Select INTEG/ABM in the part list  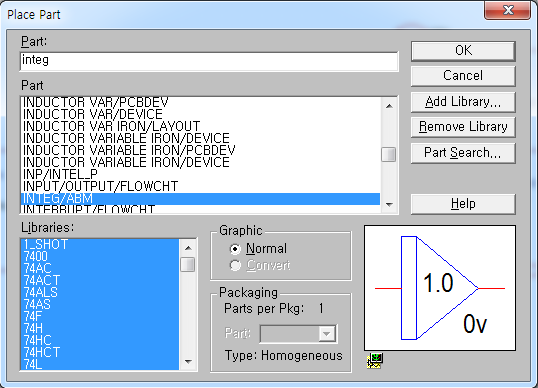pos(200,198)
